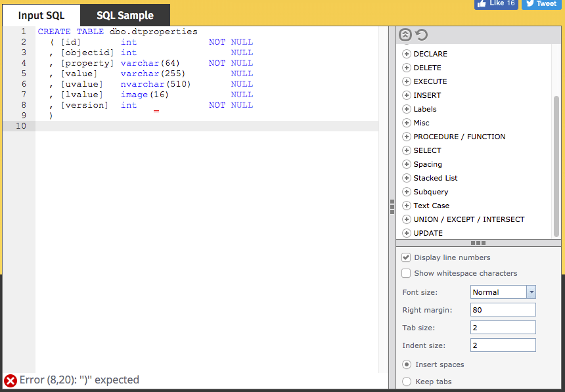Click the image(16) data type
The image size is (565, 392).
pyautogui.click(x=145, y=95)
